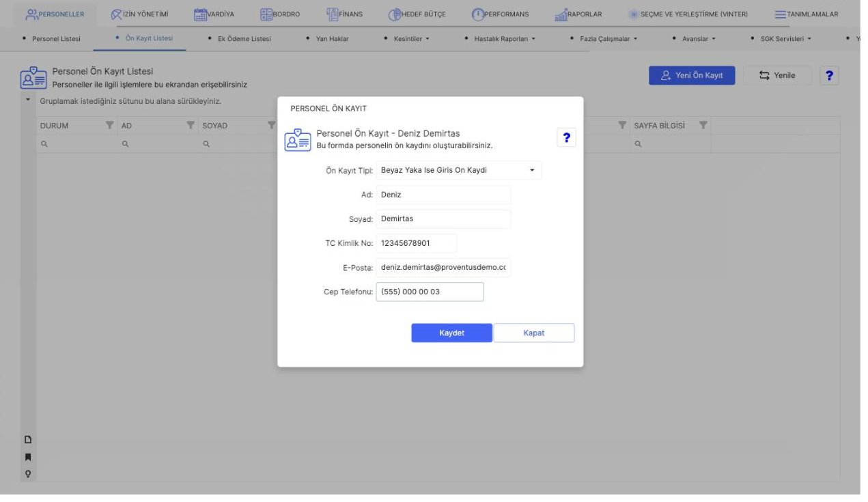Click the help icon in the Personel Ön Kayıt dialog
The width and height of the screenshot is (868, 502).
pyautogui.click(x=566, y=137)
